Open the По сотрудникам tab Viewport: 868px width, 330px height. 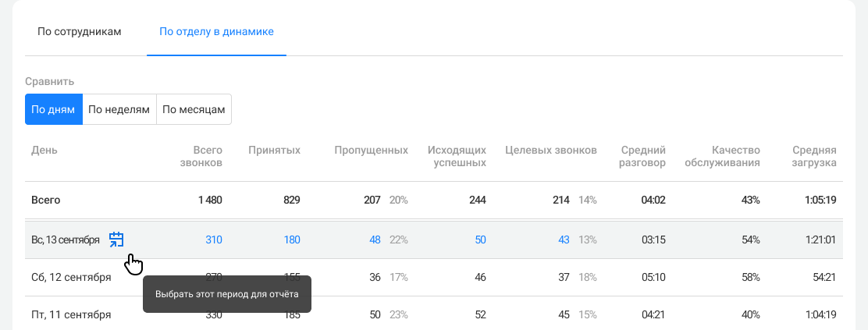(x=80, y=32)
